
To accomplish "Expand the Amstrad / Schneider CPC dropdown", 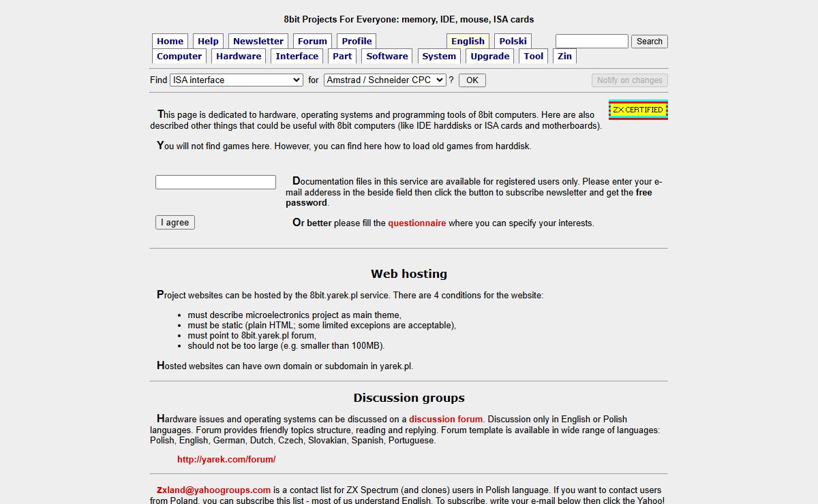I will 384,80.
